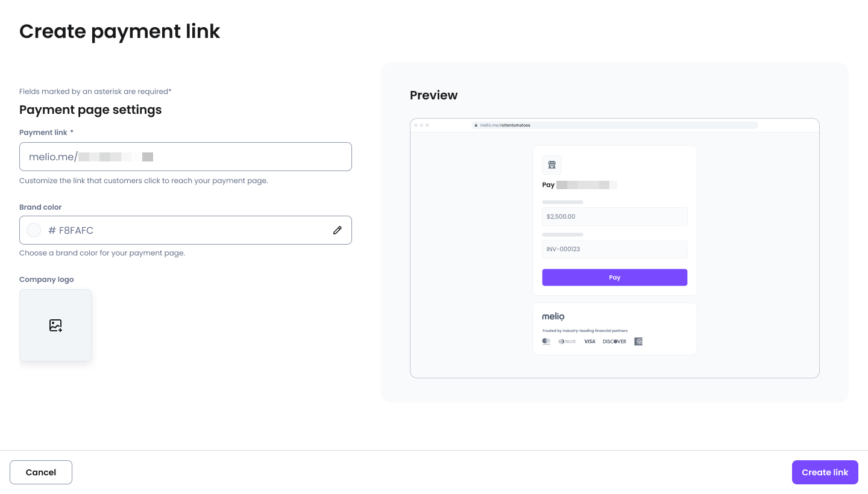Click the Payment link text field
The width and height of the screenshot is (868, 494).
coord(186,157)
